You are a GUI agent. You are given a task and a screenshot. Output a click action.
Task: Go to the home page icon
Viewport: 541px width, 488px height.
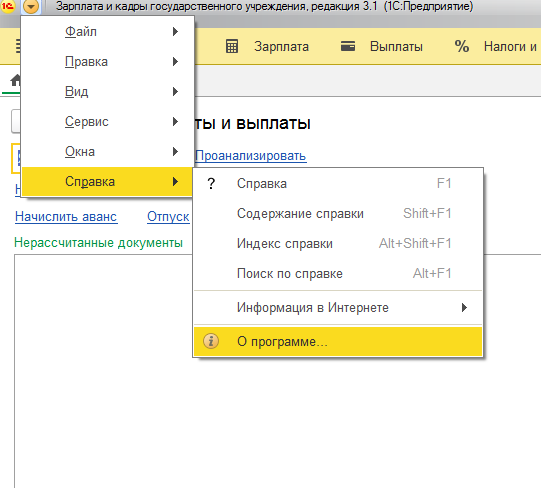tap(15, 80)
